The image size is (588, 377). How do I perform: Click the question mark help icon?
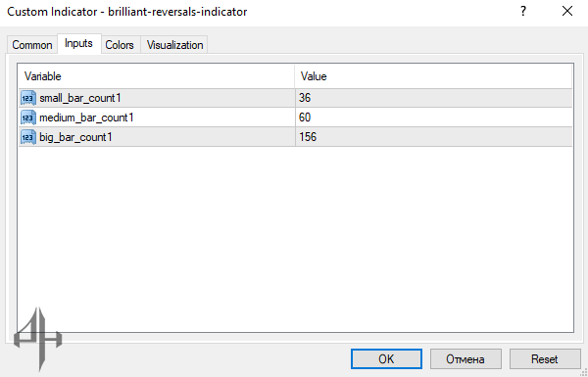523,12
